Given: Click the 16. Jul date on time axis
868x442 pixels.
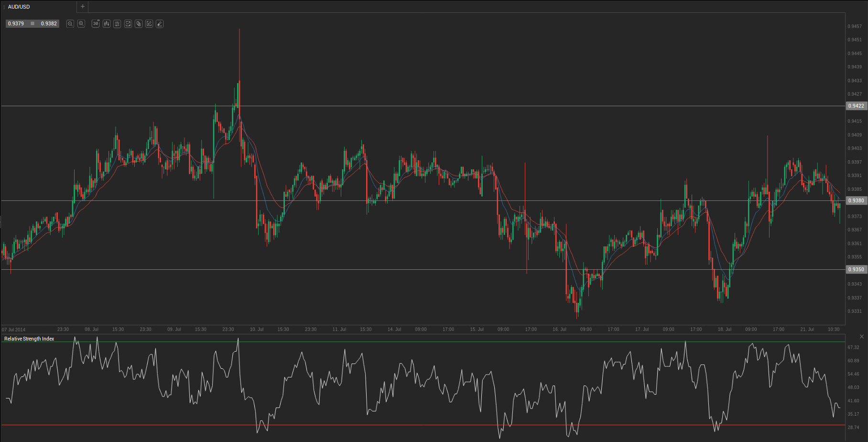Looking at the screenshot, I should click(x=559, y=330).
